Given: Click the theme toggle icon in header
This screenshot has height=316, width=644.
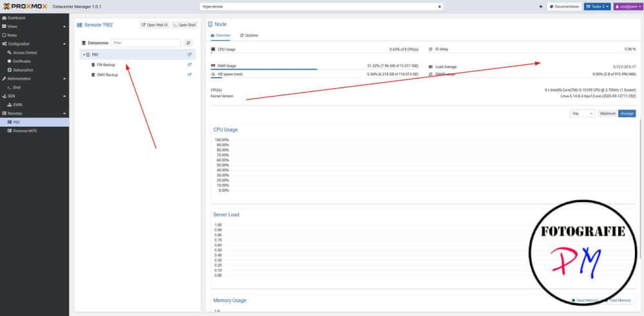Looking at the screenshot, I should click(x=540, y=6).
